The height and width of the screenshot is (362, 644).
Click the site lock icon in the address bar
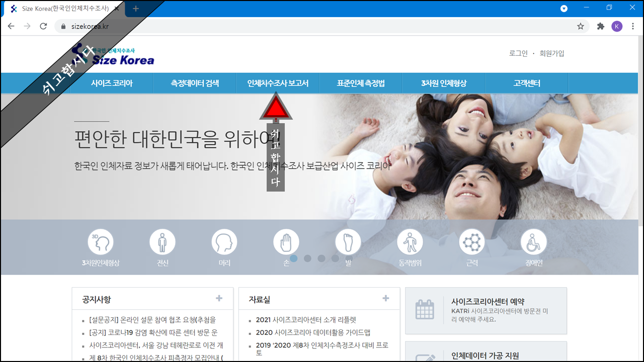63,26
